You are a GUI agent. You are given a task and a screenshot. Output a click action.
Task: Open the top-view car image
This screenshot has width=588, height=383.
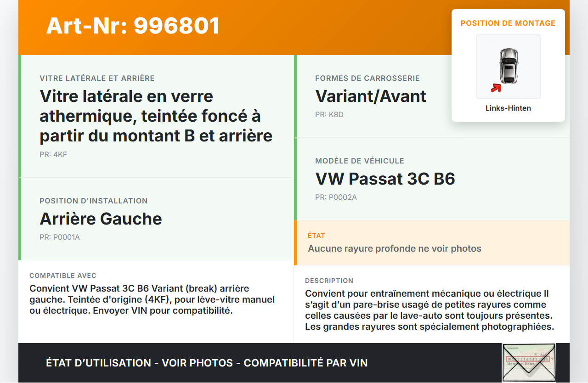[509, 67]
